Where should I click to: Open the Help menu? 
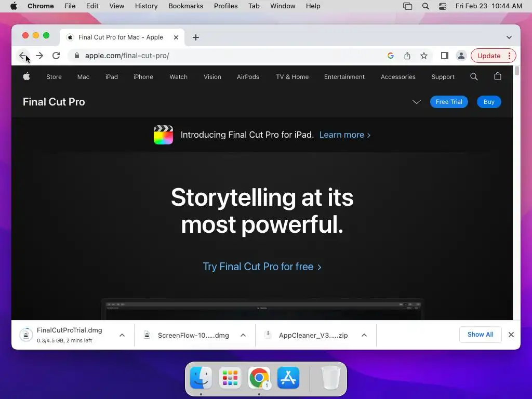313,6
